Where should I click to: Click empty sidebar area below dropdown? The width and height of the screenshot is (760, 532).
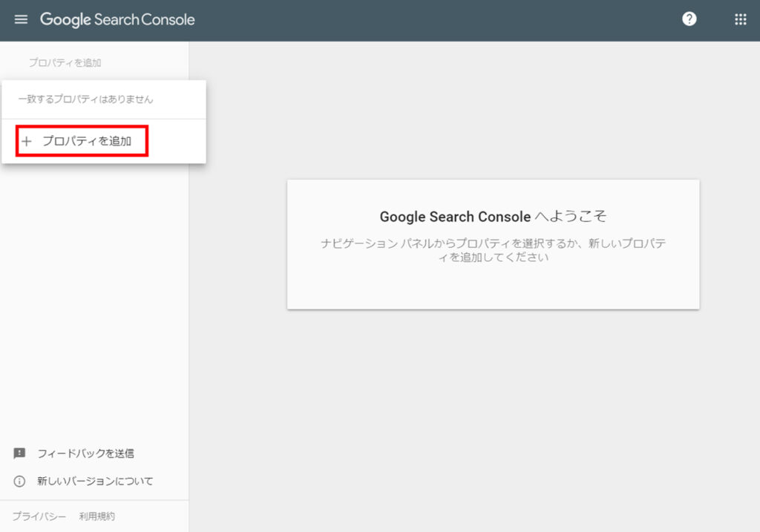tap(94, 301)
